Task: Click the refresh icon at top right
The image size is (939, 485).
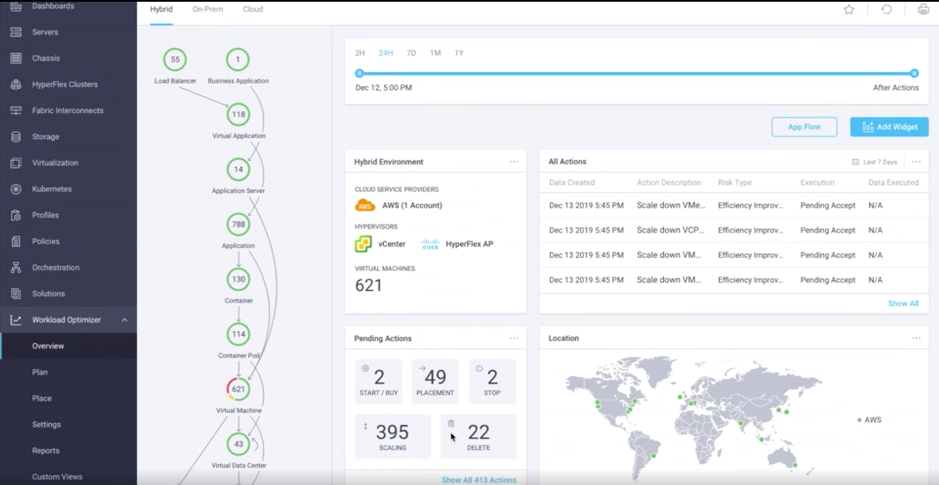Action: [x=886, y=10]
